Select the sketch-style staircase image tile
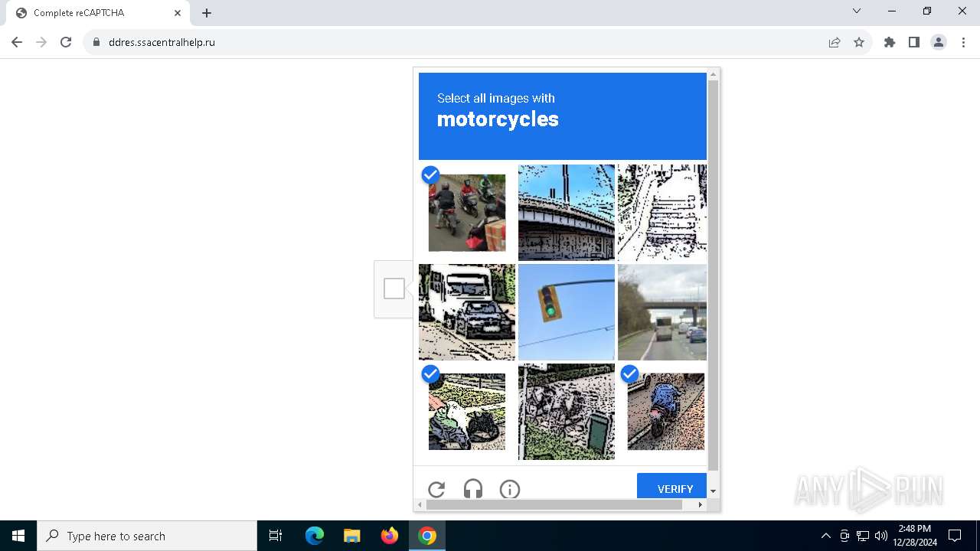The height and width of the screenshot is (551, 980). tap(662, 213)
